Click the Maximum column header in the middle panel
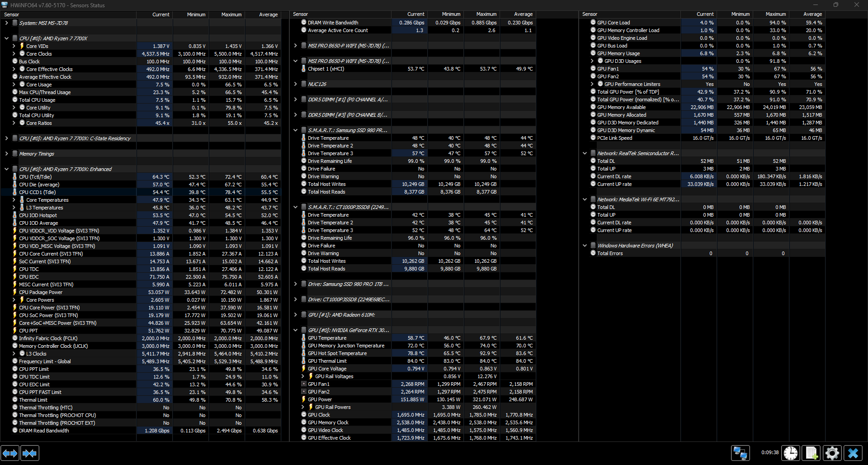868x465 pixels. point(481,14)
